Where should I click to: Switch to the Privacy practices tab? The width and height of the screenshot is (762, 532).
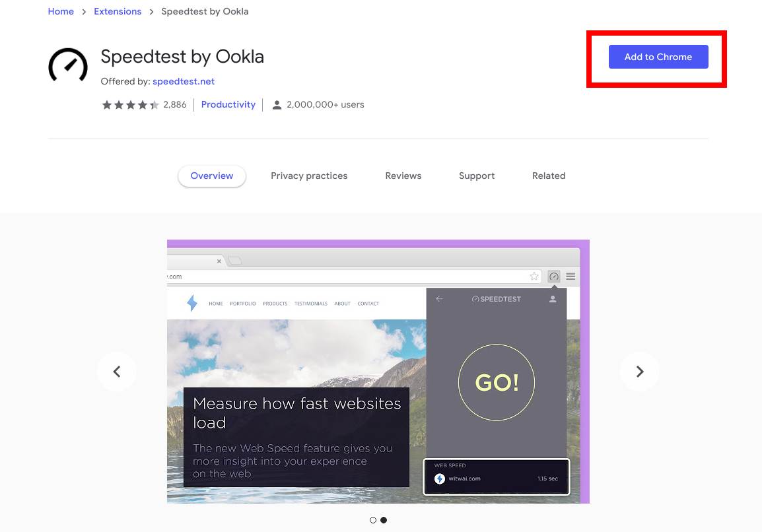pos(309,176)
